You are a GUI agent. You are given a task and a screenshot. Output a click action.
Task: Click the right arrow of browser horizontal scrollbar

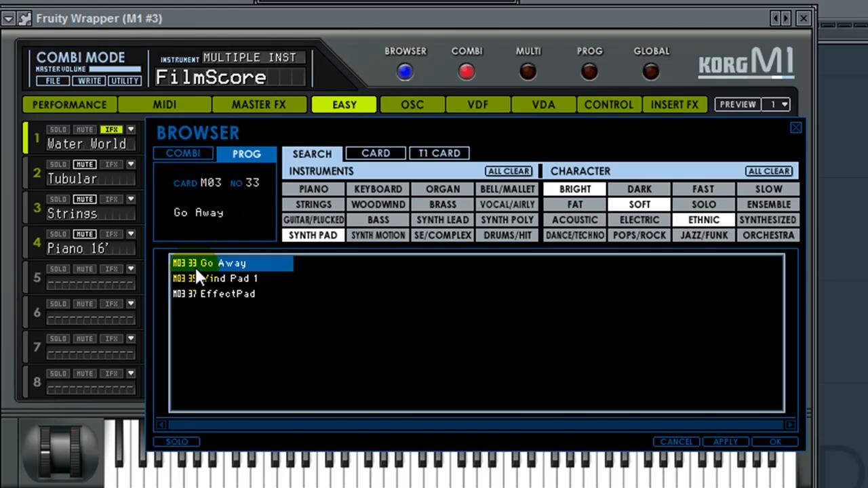coord(791,425)
